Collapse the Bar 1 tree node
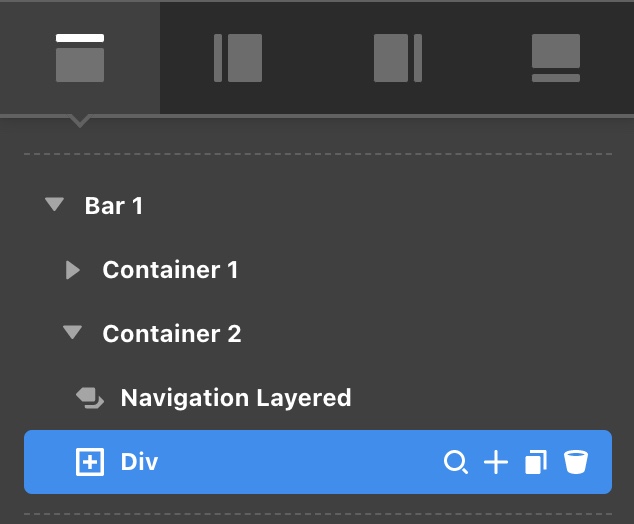 [x=53, y=206]
